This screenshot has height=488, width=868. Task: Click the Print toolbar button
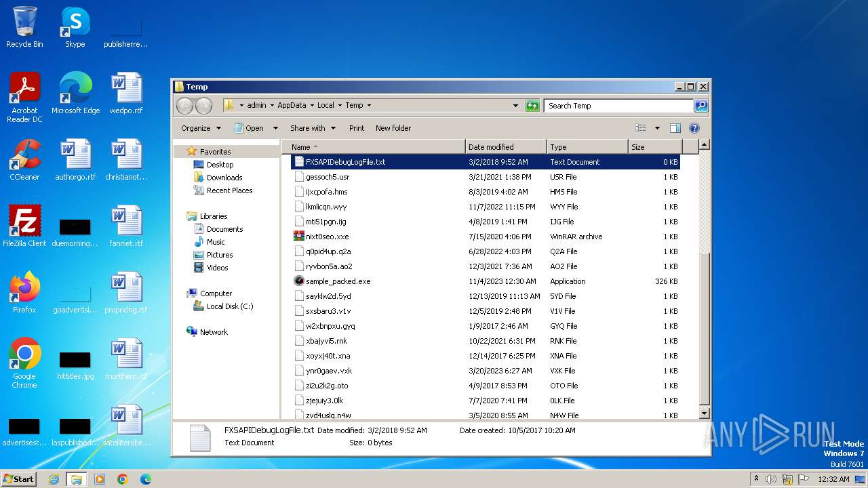[x=357, y=128]
